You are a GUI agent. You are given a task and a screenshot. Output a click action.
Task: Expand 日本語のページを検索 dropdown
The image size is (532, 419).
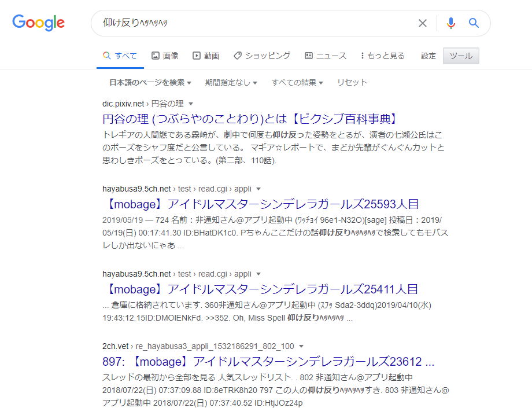click(150, 83)
